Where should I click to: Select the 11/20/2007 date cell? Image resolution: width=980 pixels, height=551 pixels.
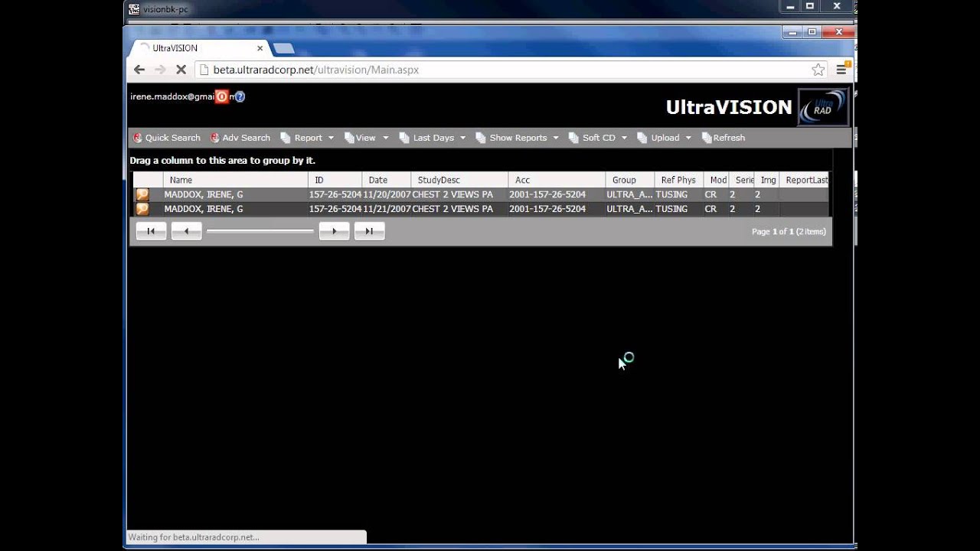387,194
